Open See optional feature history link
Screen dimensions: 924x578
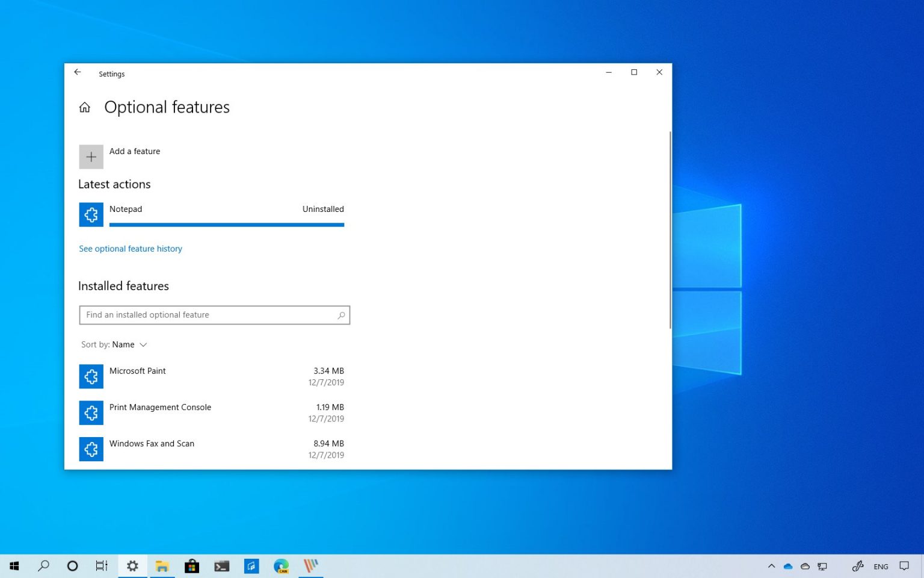(x=131, y=249)
